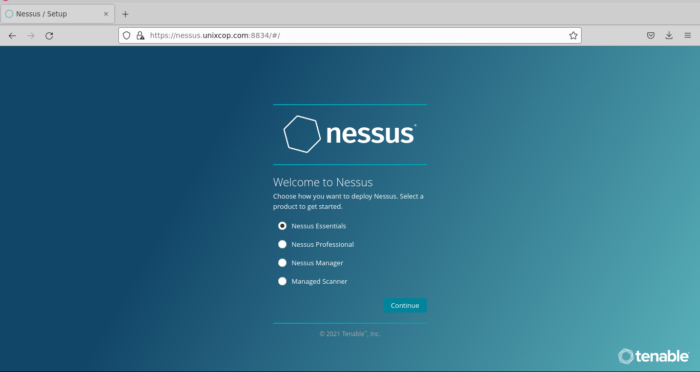
Task: Open a new tab with plus button
Action: pyautogui.click(x=125, y=14)
